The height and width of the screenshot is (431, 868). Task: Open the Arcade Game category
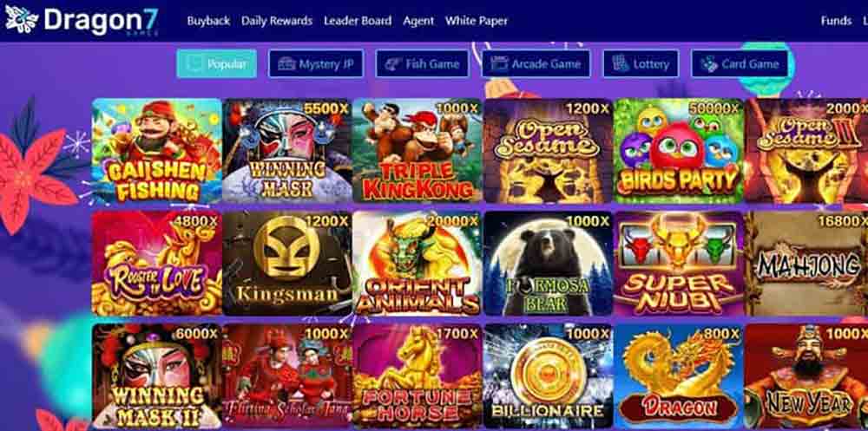point(536,63)
